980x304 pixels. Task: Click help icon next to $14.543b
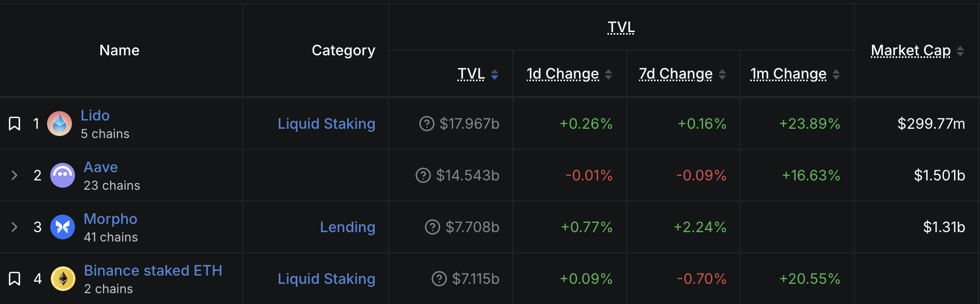[x=423, y=175]
